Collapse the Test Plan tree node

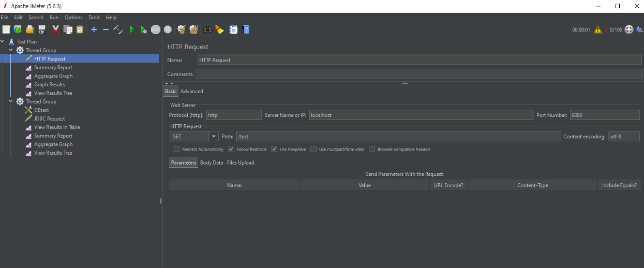click(x=3, y=41)
